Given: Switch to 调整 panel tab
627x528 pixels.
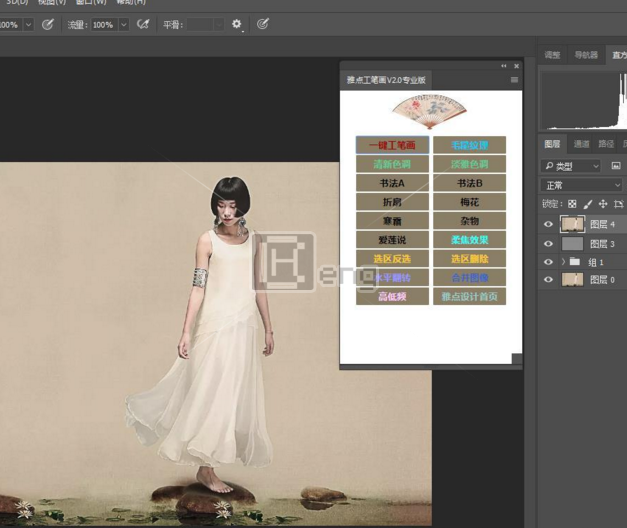Looking at the screenshot, I should (552, 55).
